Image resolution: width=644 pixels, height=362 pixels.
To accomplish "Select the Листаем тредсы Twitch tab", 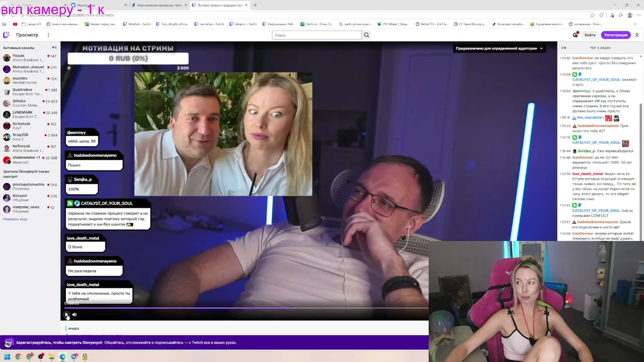I will (219, 5).
